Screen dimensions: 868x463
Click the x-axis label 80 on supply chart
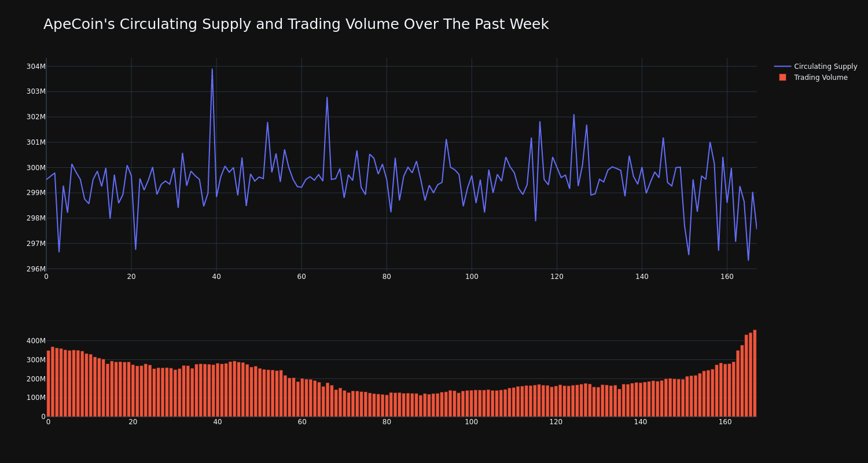(x=387, y=277)
